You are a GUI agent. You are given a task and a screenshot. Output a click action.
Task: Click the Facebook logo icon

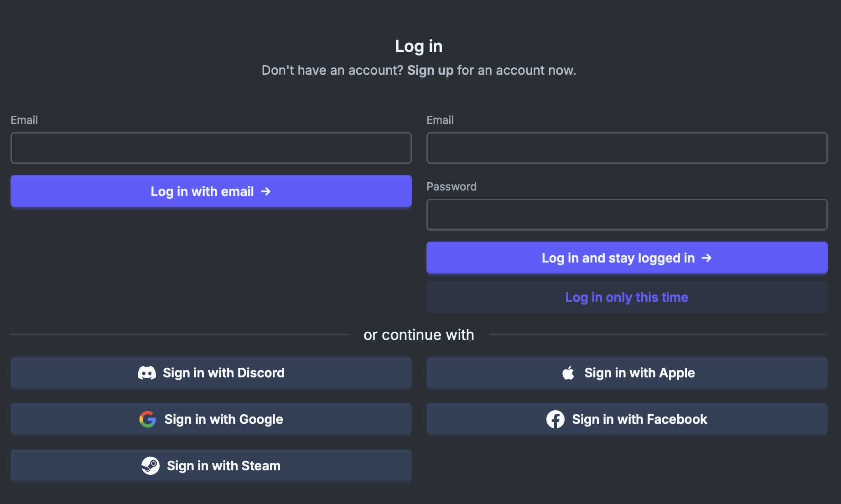(x=555, y=419)
